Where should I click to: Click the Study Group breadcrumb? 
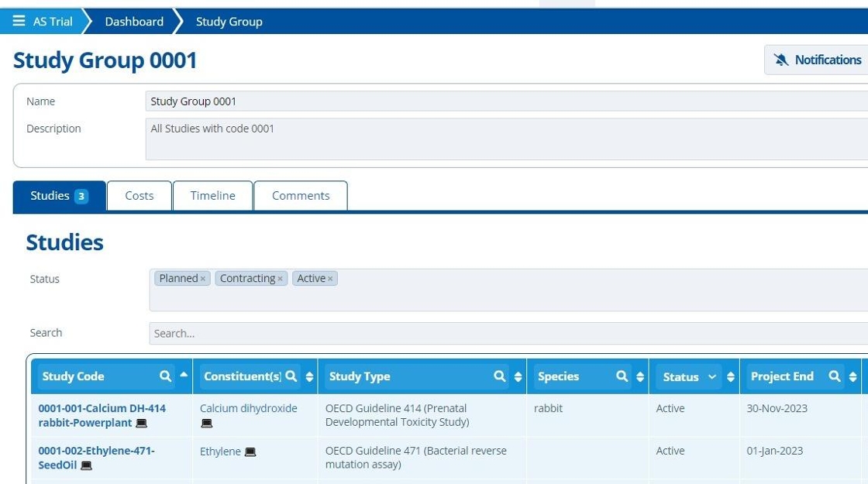click(x=229, y=22)
